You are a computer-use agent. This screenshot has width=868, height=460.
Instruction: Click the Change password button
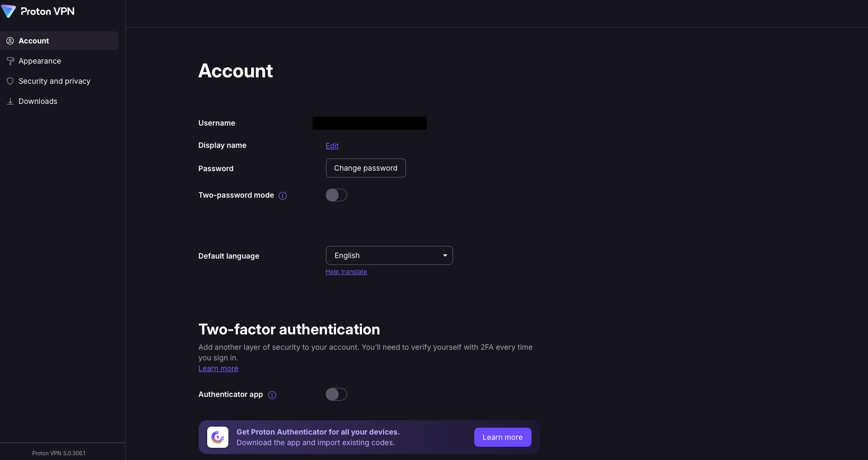366,168
